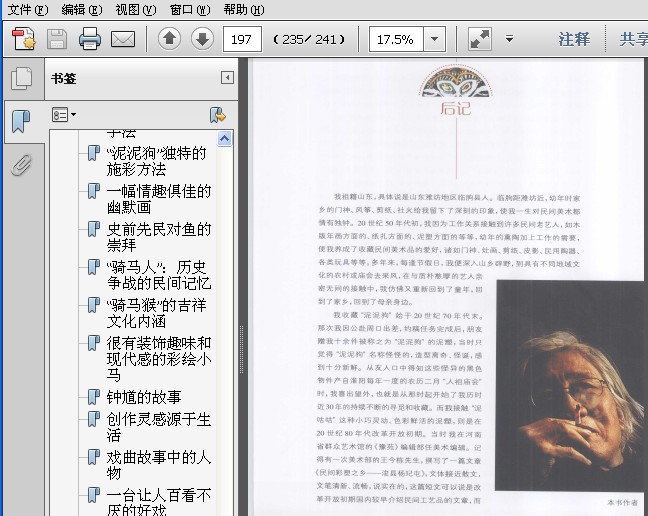Click the bookmark icon beside 钟馗的故事
Viewport: 648px width, 516px height.
(94, 397)
